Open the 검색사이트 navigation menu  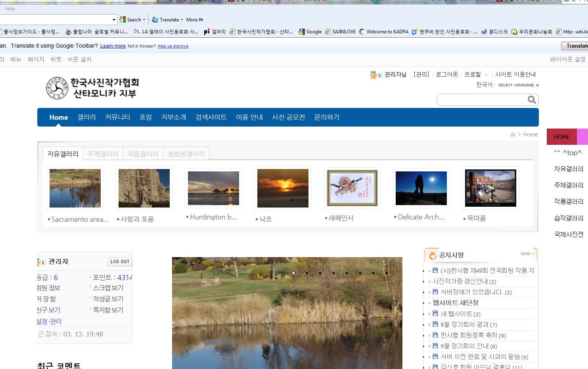click(211, 117)
